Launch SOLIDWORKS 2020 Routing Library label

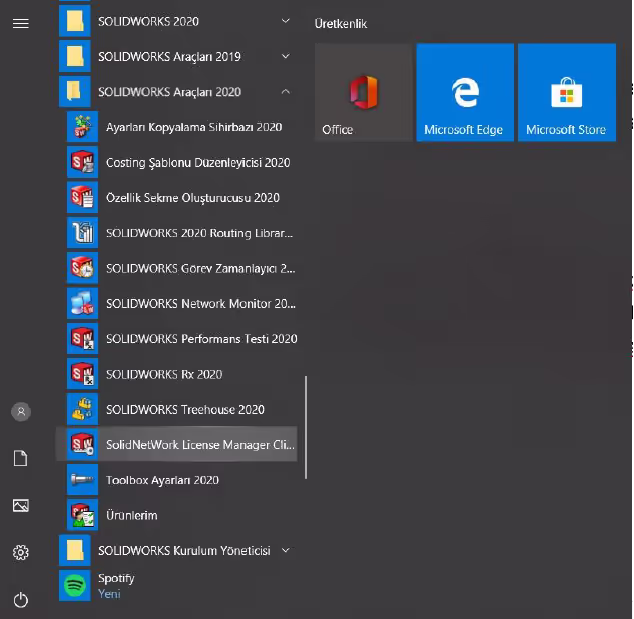click(199, 233)
